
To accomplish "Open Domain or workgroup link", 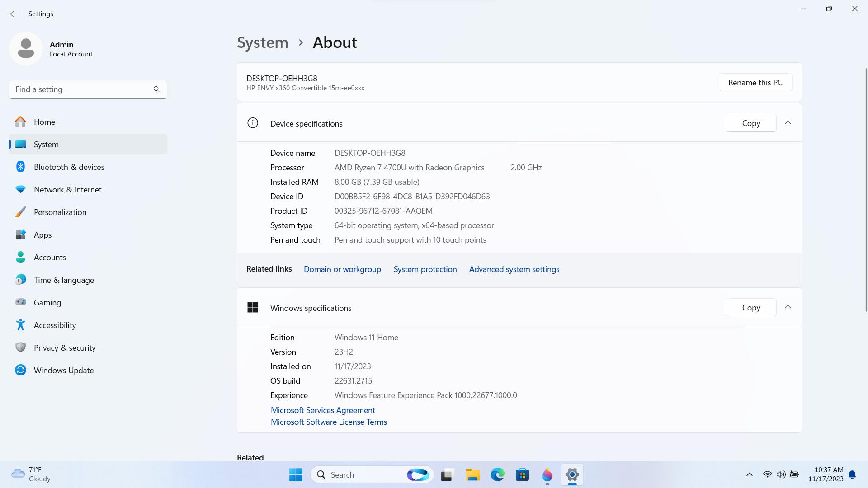I will coord(342,269).
